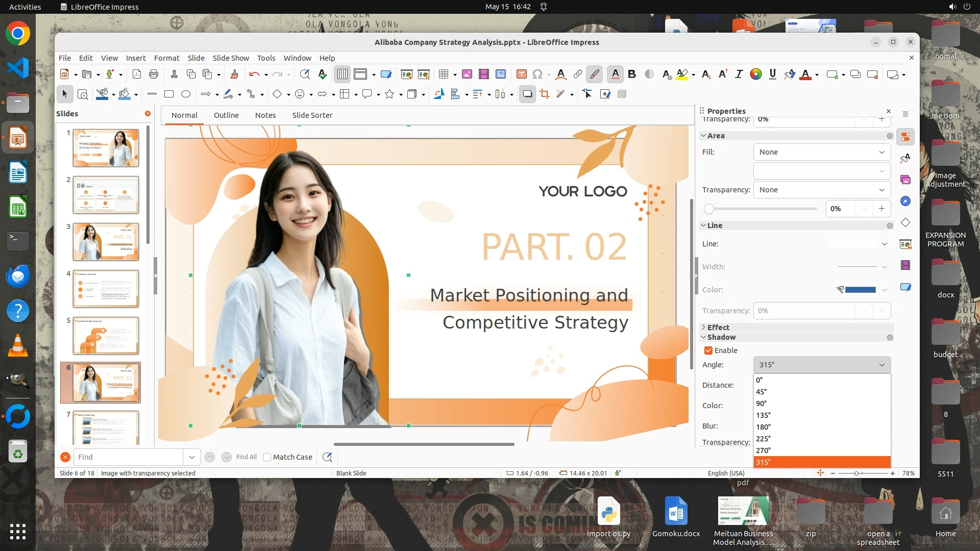Select slide 3 thumbnail
The image size is (980, 551).
(106, 242)
